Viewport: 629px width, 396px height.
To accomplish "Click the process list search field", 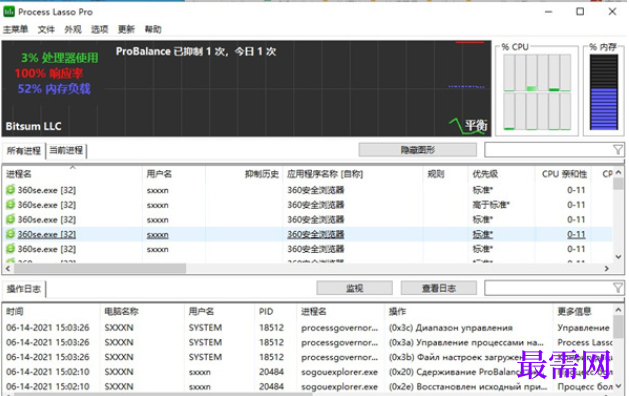I will click(x=549, y=150).
